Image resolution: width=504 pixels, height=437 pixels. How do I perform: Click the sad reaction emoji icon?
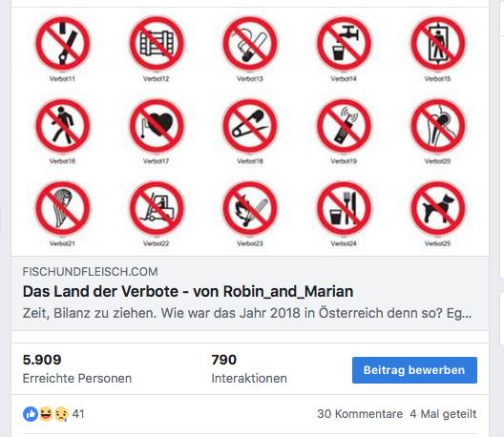tap(61, 414)
